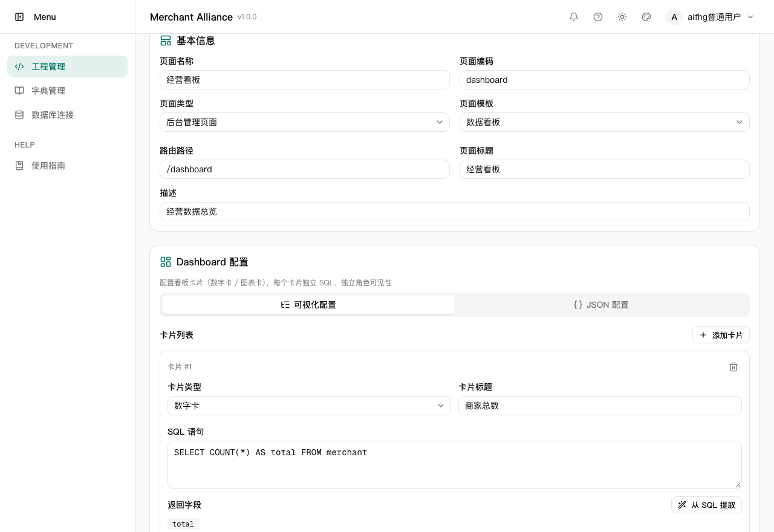Click the 页面名称 field 经营看板
This screenshot has width=774, height=532.
point(305,80)
